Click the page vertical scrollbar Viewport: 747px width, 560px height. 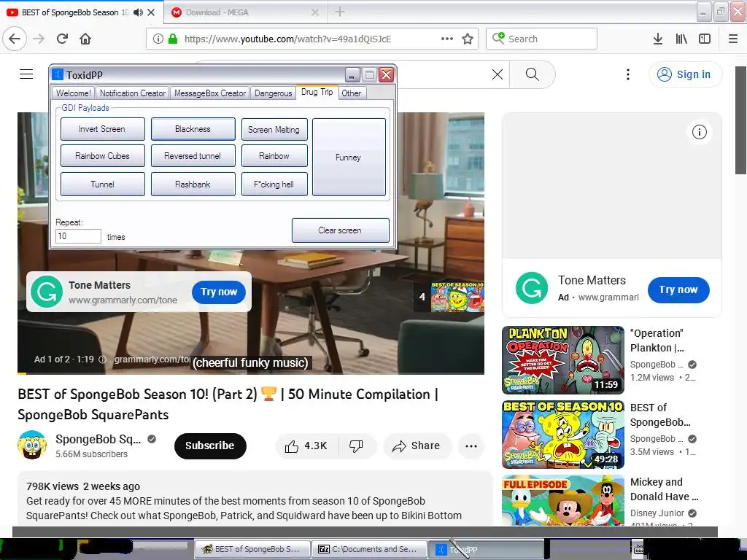pyautogui.click(x=741, y=120)
